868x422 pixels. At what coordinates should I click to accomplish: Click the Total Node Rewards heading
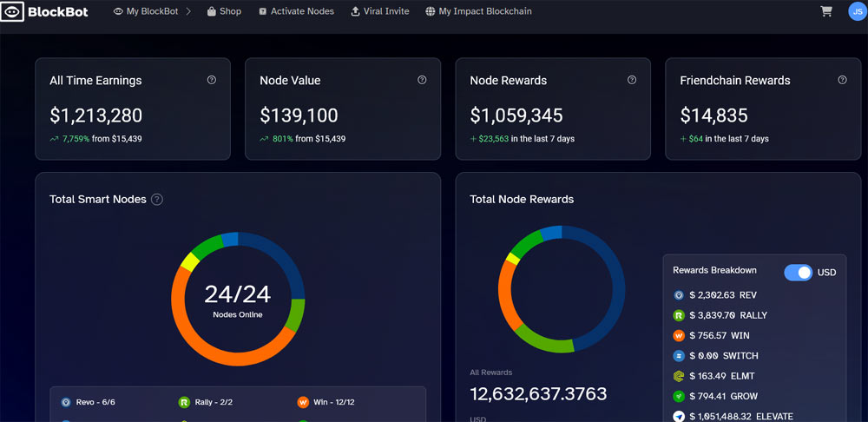pos(522,200)
